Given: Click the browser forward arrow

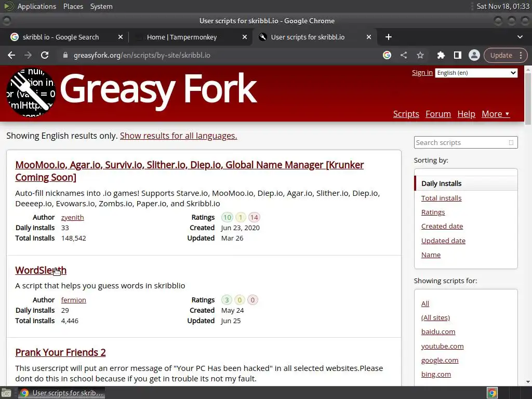Looking at the screenshot, I should click(x=28, y=55).
